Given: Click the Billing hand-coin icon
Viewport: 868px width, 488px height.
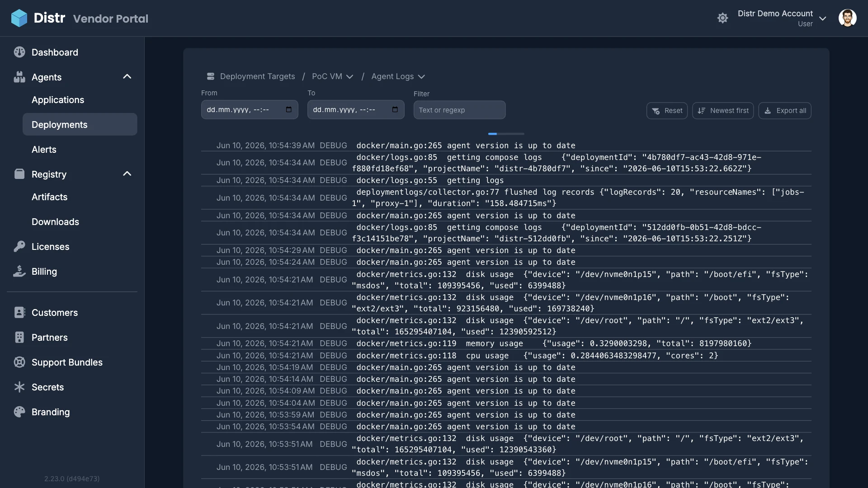Looking at the screenshot, I should coord(19,271).
